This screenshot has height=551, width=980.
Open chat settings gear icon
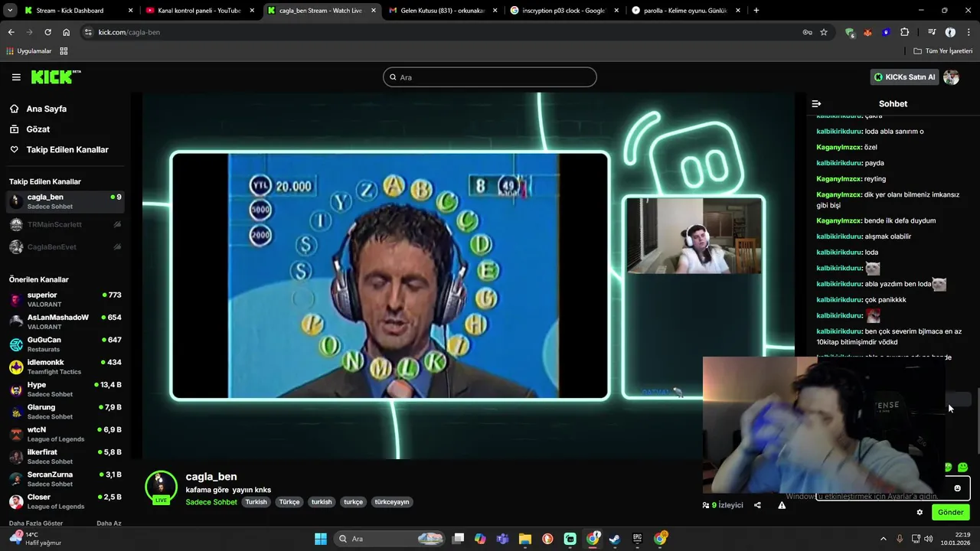pyautogui.click(x=920, y=513)
